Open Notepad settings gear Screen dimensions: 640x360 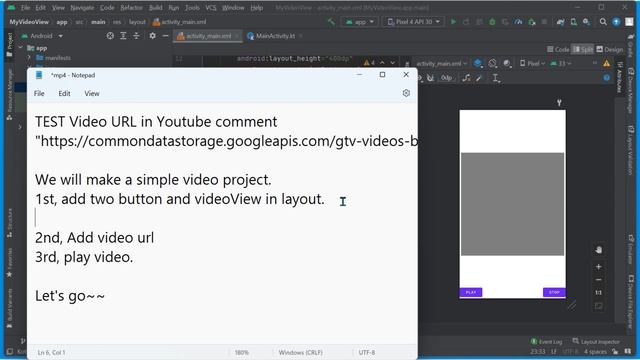406,93
